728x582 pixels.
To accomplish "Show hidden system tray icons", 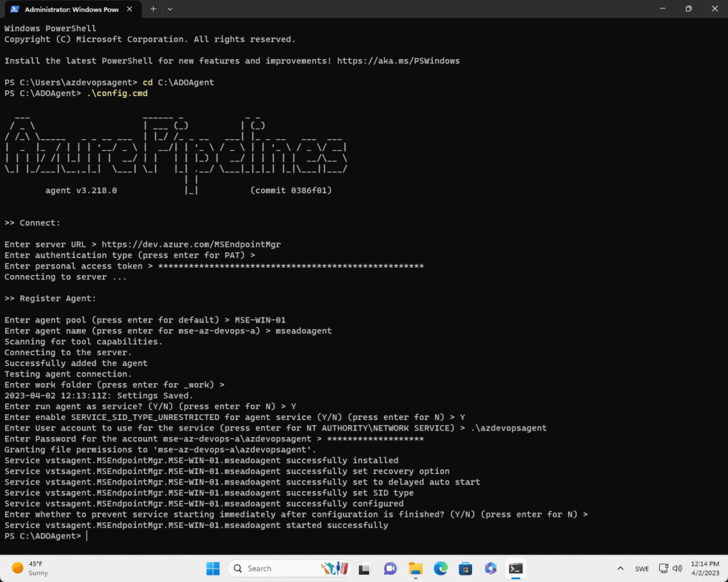I will tap(620, 568).
